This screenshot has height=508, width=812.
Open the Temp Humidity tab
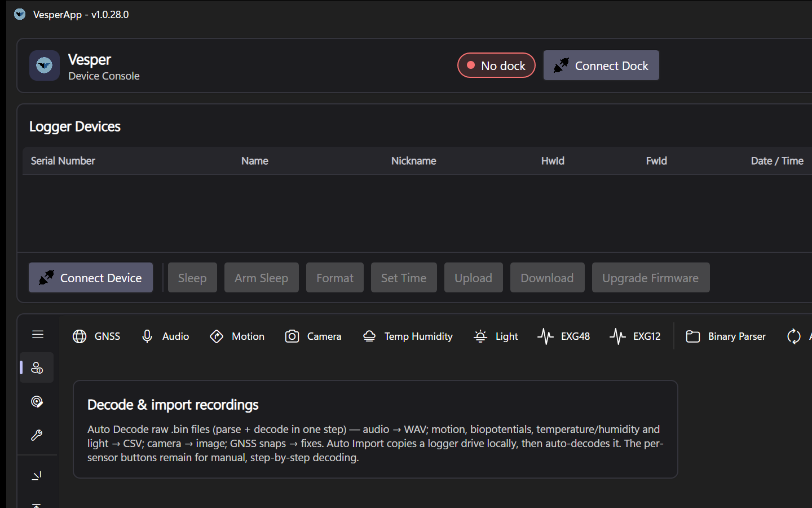point(408,336)
